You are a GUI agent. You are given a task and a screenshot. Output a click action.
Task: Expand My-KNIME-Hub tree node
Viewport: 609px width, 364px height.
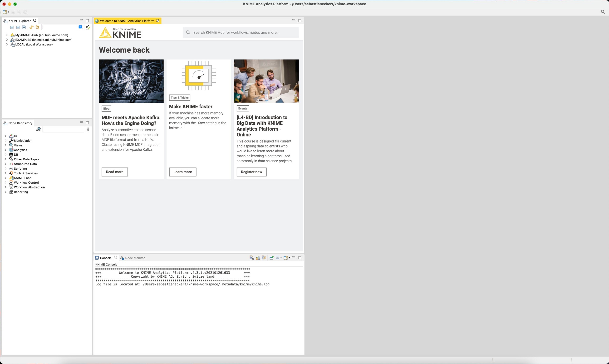(x=7, y=35)
